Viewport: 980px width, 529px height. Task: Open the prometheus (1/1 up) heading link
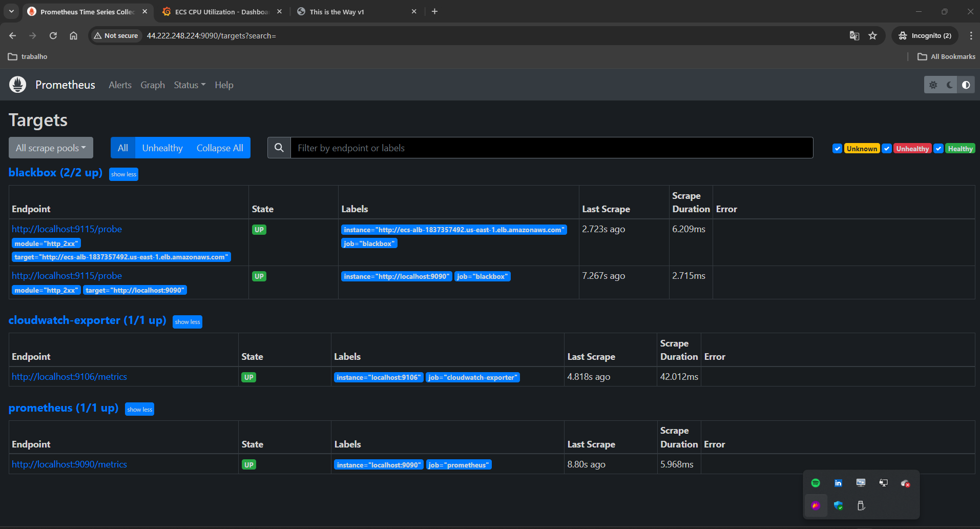tap(64, 408)
